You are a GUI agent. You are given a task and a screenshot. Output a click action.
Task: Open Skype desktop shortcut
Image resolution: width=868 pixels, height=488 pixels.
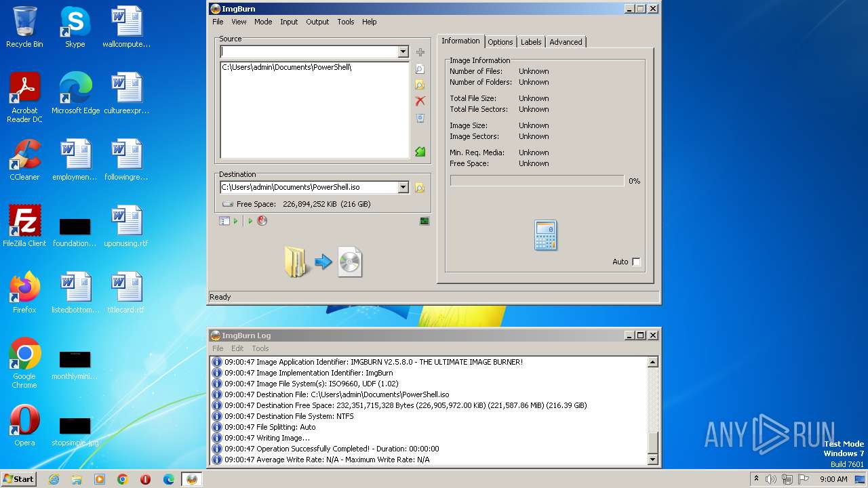(x=75, y=27)
